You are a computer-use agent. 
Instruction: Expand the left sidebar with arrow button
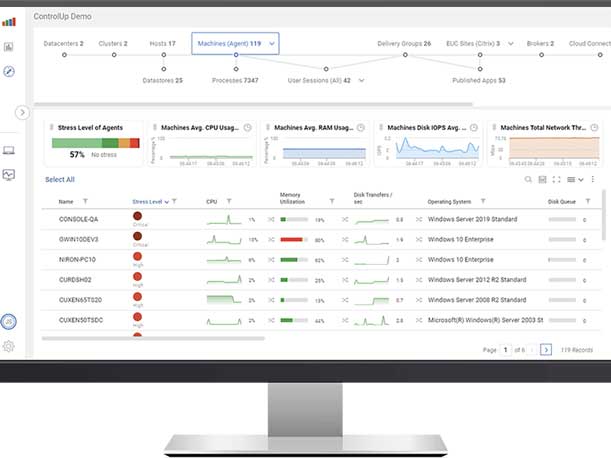click(x=22, y=113)
